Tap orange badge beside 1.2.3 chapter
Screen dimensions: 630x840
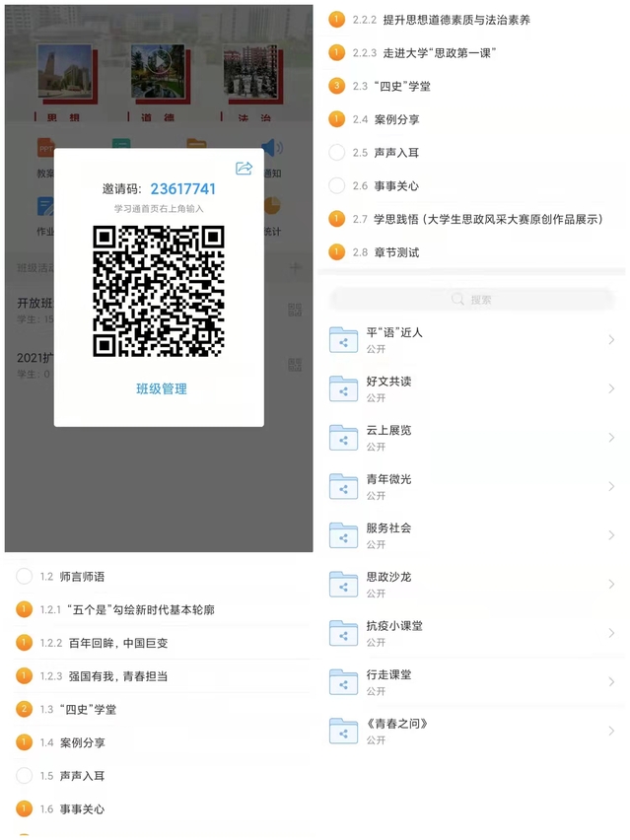click(24, 676)
